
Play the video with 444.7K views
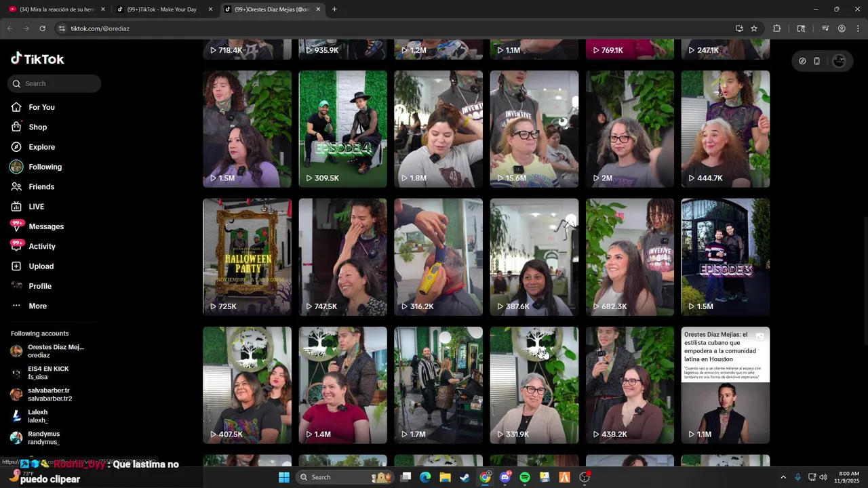coord(726,129)
